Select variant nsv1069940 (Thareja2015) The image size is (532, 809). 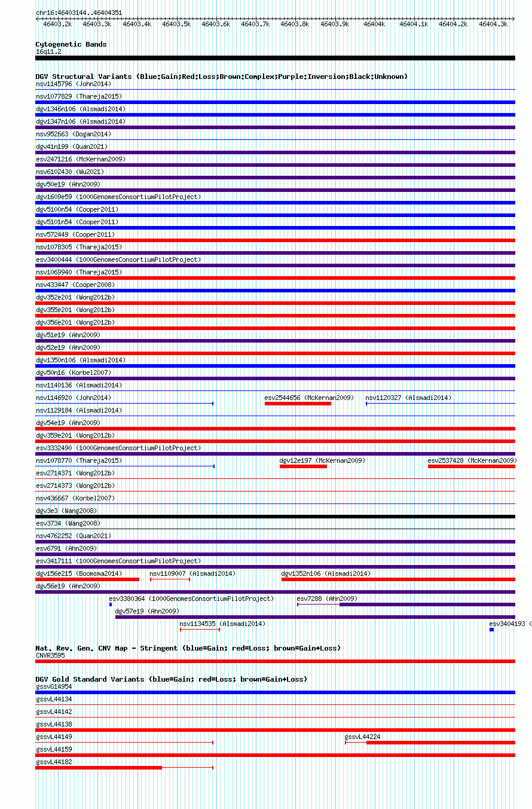[x=275, y=278]
